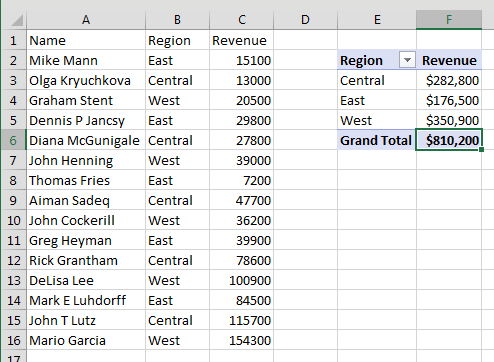Select cell containing Thomas Fries

86,180
